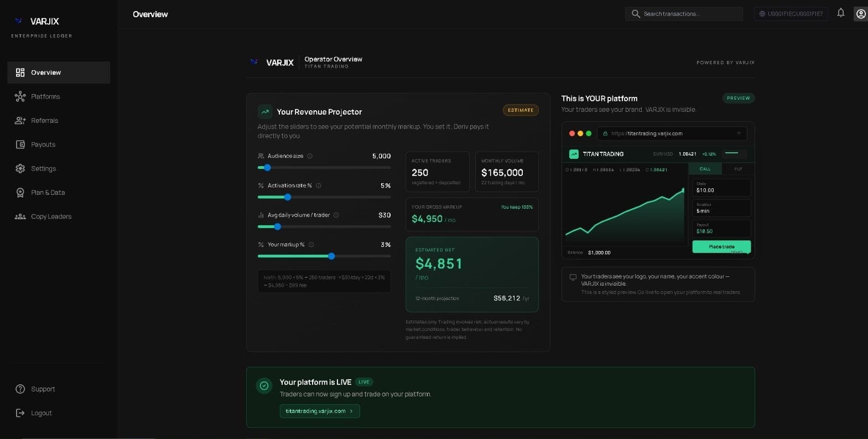
Task: Show info tooltip for Audience size
Action: click(x=310, y=156)
